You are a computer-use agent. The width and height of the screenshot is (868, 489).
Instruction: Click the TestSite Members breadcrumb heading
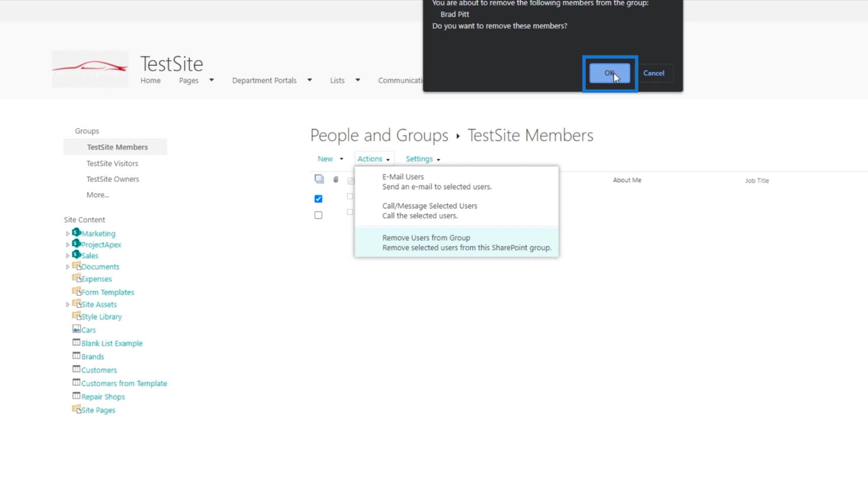[x=531, y=135]
